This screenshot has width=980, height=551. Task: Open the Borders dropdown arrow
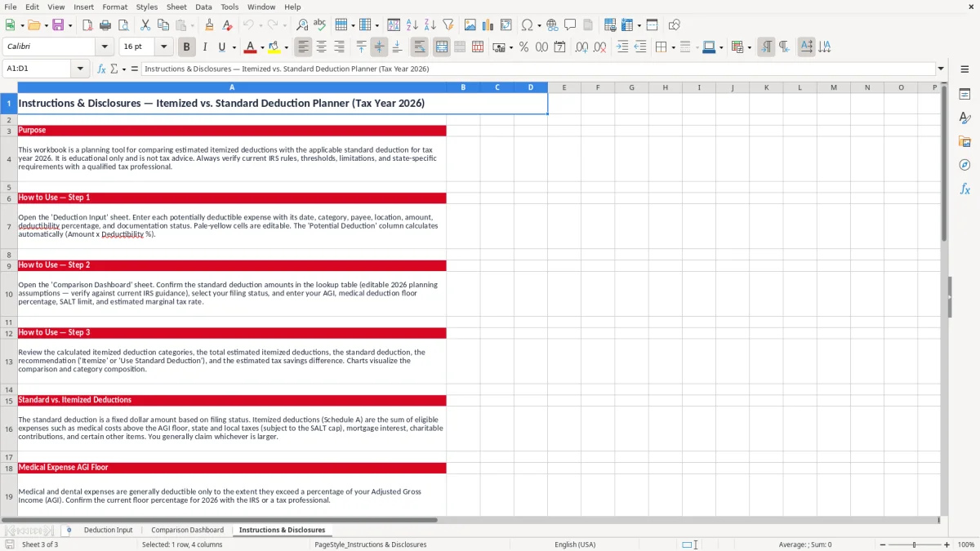[675, 47]
